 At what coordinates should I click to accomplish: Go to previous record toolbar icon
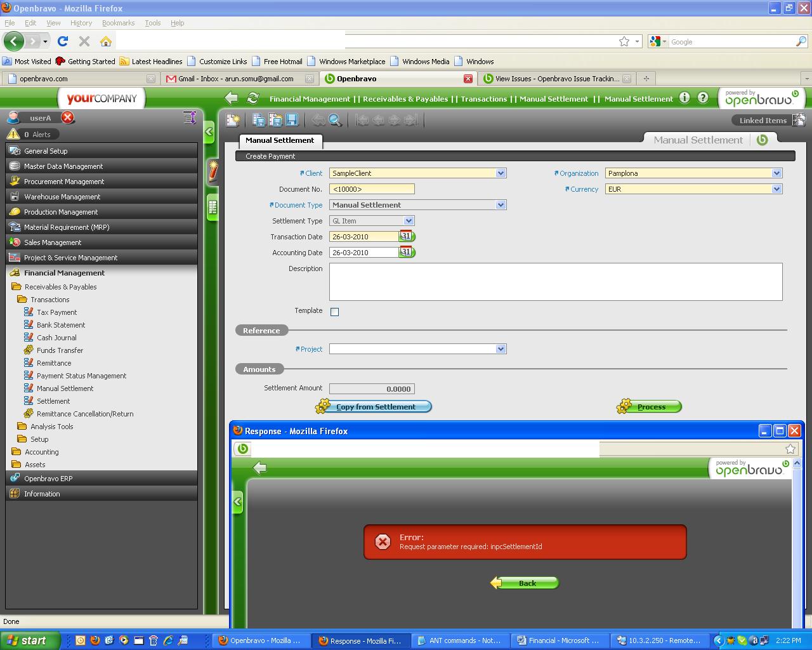[x=379, y=120]
